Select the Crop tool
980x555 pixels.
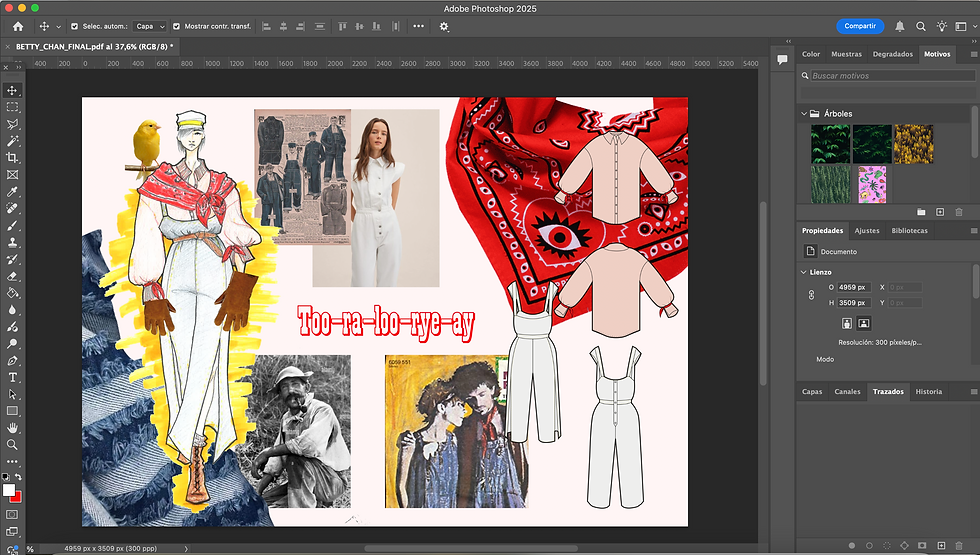point(12,158)
